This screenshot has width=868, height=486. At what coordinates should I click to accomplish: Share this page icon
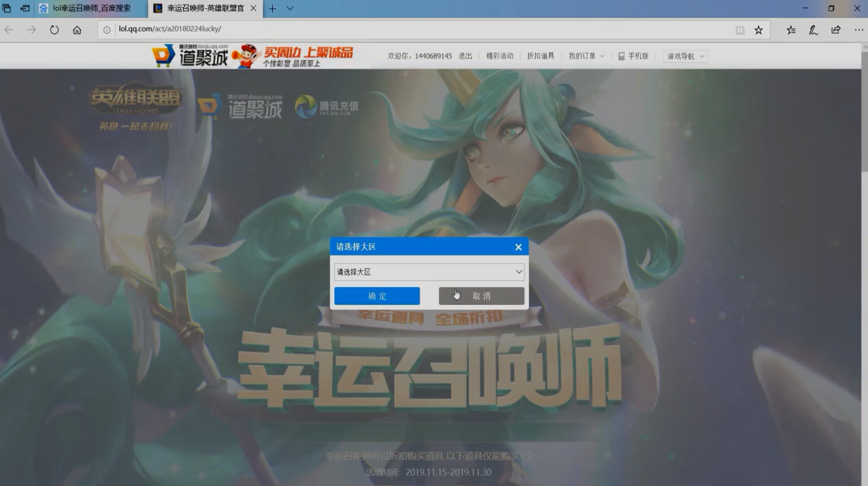coord(836,30)
